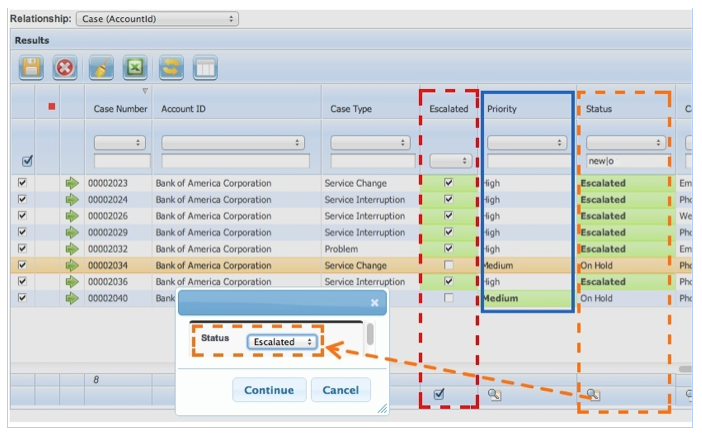Click the On Hold status for case 00002034
The width and height of the screenshot is (702, 437).
596,266
